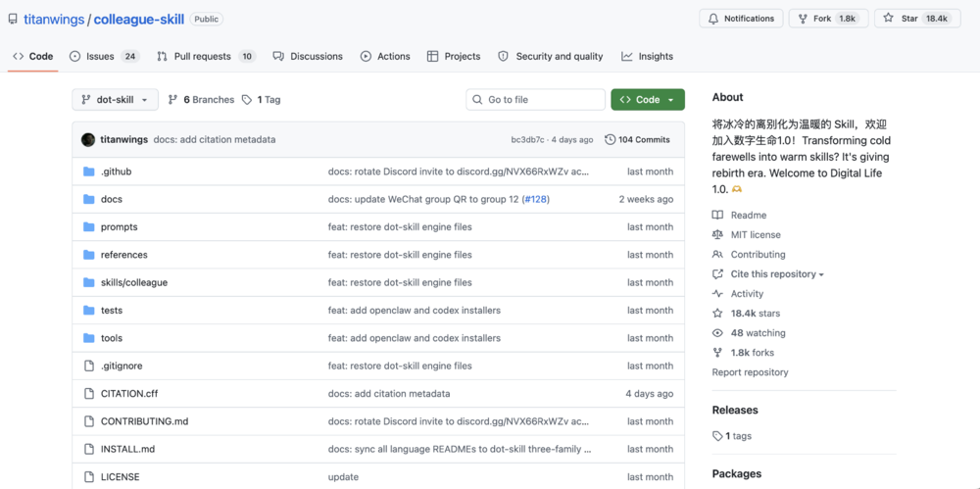This screenshot has width=980, height=489.
Task: View the 104 Commits history link
Action: pyautogui.click(x=638, y=139)
